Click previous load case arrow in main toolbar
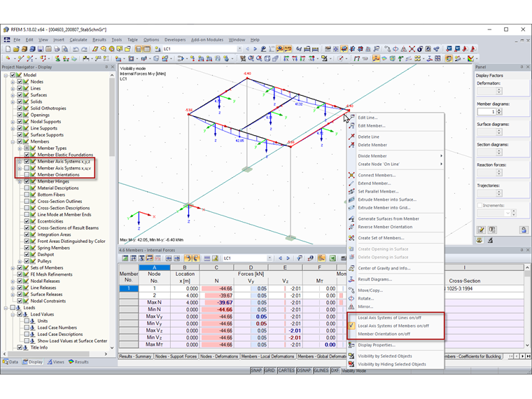The width and height of the screenshot is (532, 399). coord(248,49)
